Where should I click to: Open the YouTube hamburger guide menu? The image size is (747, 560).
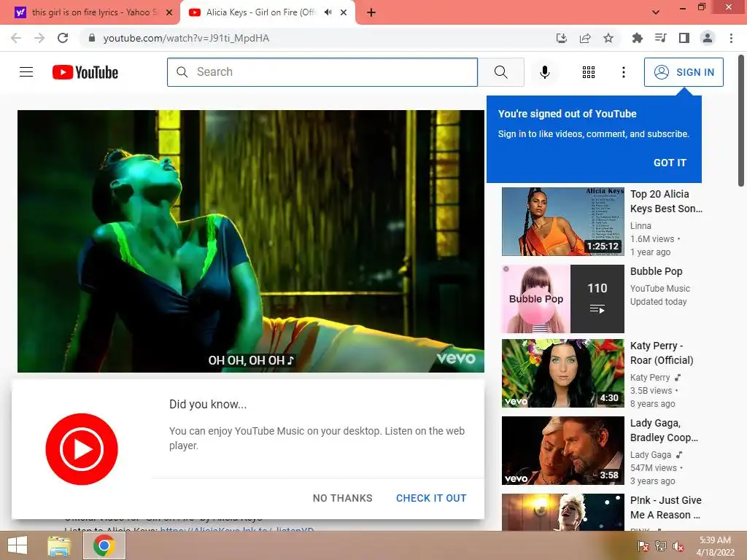point(26,72)
